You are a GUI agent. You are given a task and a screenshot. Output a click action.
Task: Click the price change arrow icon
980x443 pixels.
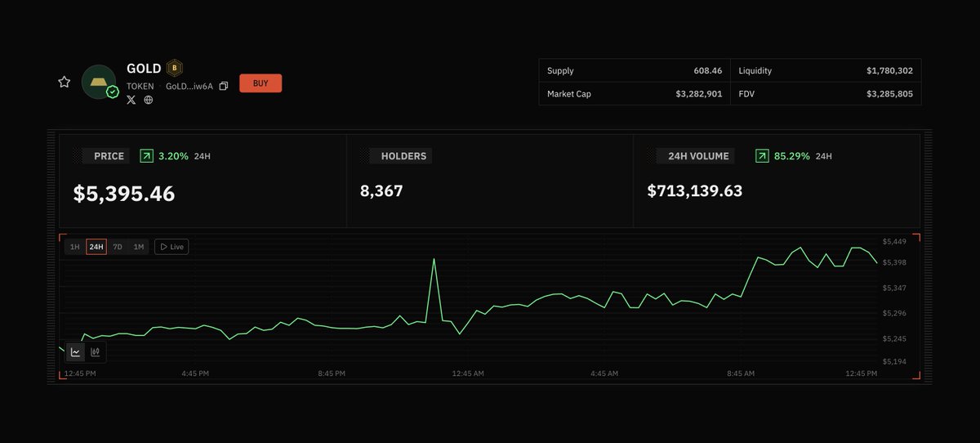pos(147,156)
